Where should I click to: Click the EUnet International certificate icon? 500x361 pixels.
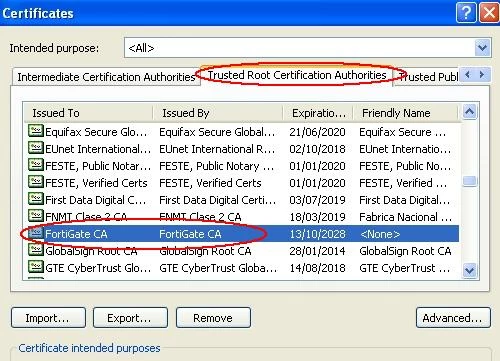[36, 148]
